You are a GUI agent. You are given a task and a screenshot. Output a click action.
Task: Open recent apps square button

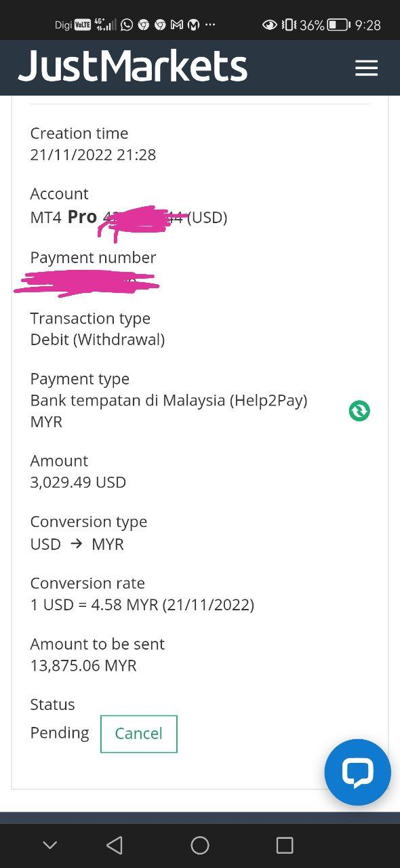point(285,845)
